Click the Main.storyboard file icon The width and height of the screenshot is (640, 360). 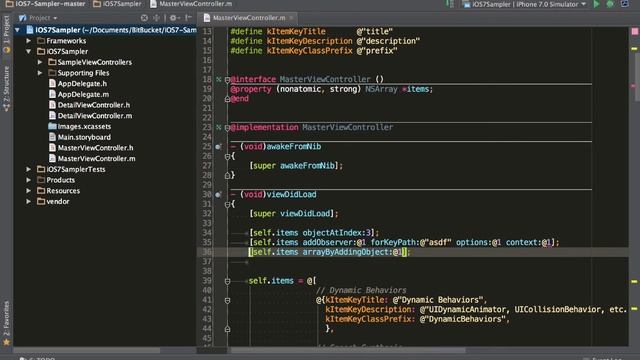(x=52, y=137)
